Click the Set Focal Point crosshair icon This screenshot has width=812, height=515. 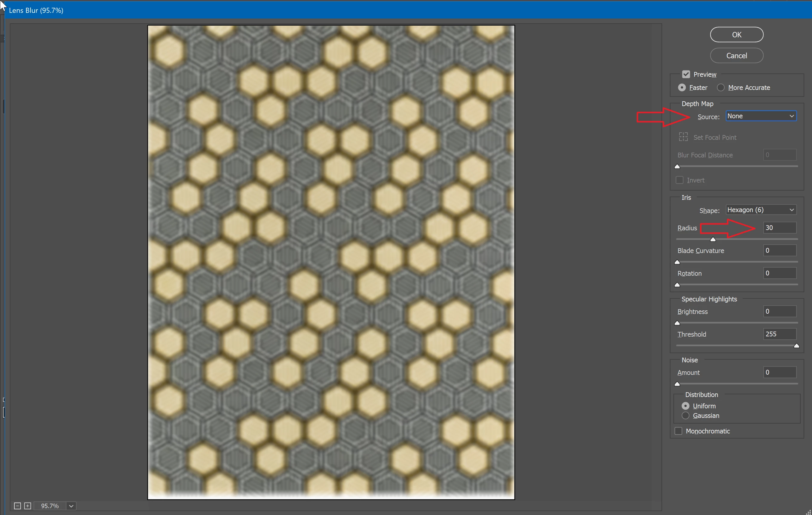point(683,137)
